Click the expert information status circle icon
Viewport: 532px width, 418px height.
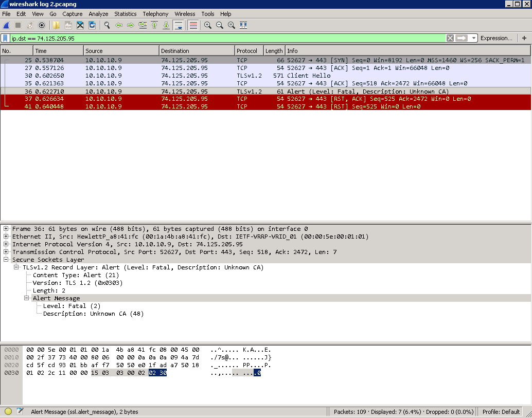[x=8, y=411]
